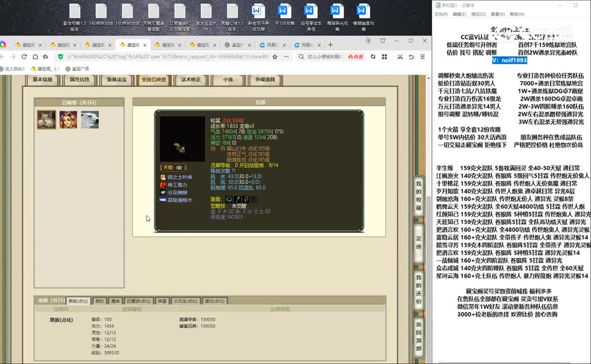
Task: Click the 足迹 side button
Action: pyautogui.click(x=418, y=243)
